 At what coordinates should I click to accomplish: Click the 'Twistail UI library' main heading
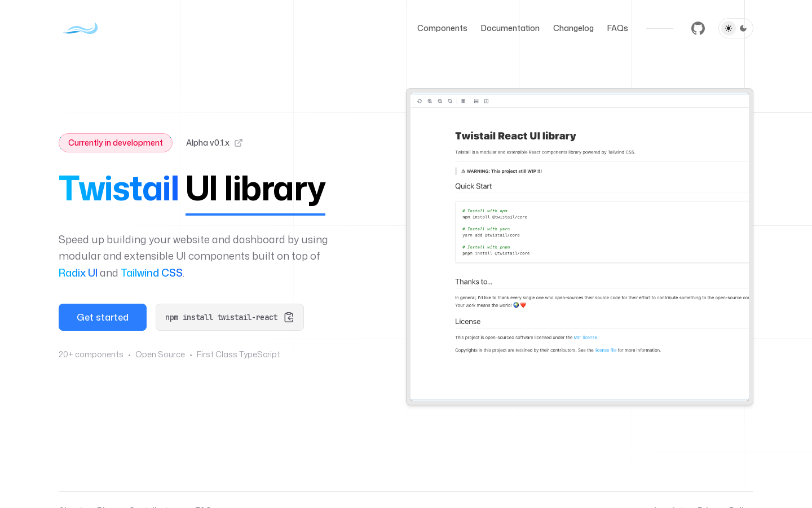192,189
